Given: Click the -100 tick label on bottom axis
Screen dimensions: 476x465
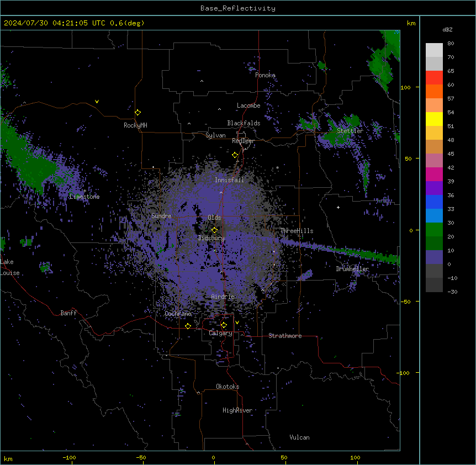Looking at the screenshot, I should click(x=69, y=457).
